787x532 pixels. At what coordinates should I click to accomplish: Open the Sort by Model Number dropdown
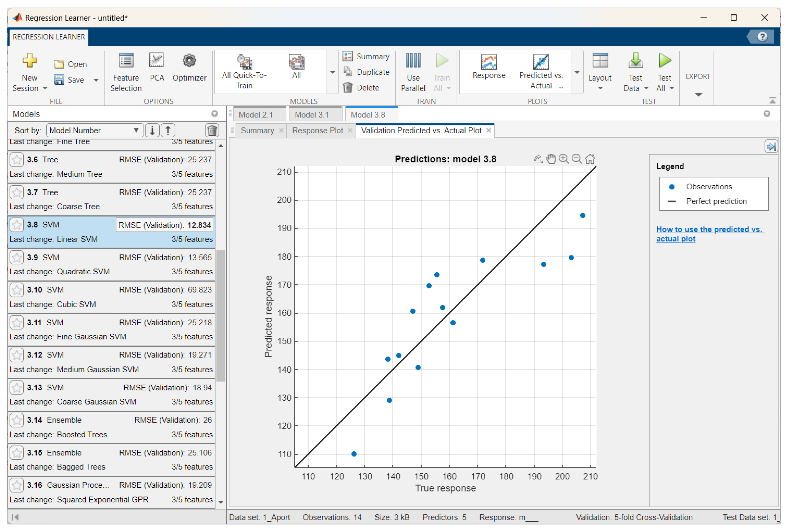pos(94,130)
